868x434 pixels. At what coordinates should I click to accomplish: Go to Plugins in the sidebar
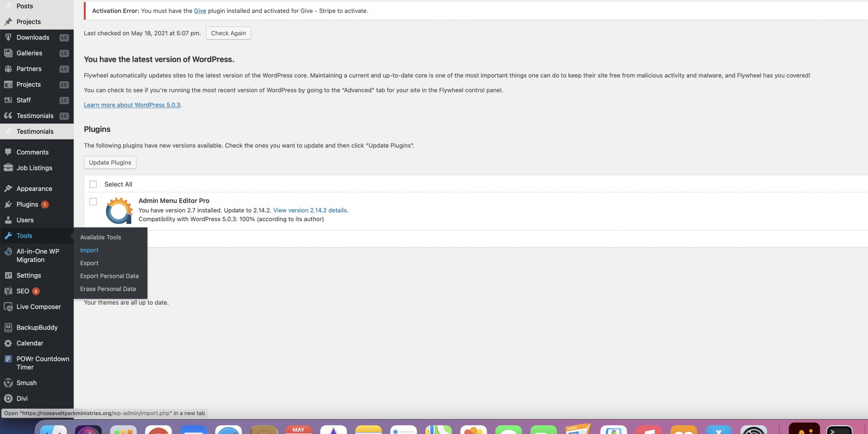27,205
